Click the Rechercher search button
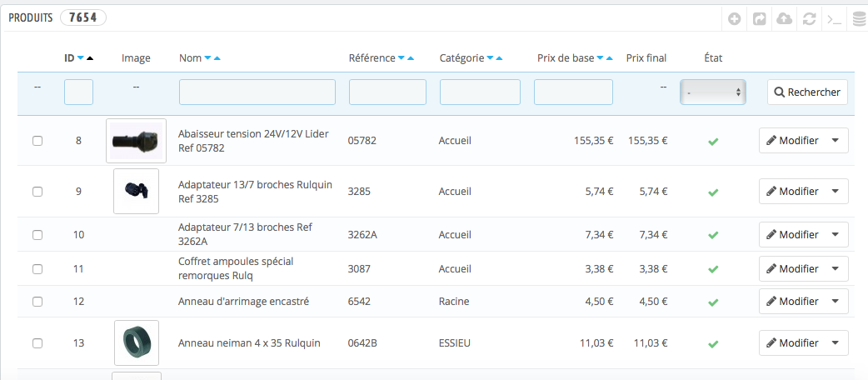Screen dimensions: 868x380 pos(808,92)
